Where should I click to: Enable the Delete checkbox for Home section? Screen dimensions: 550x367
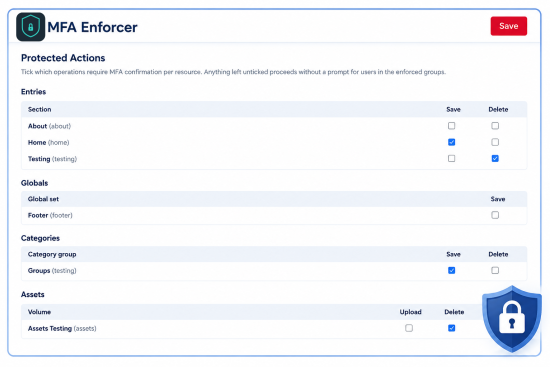[495, 142]
